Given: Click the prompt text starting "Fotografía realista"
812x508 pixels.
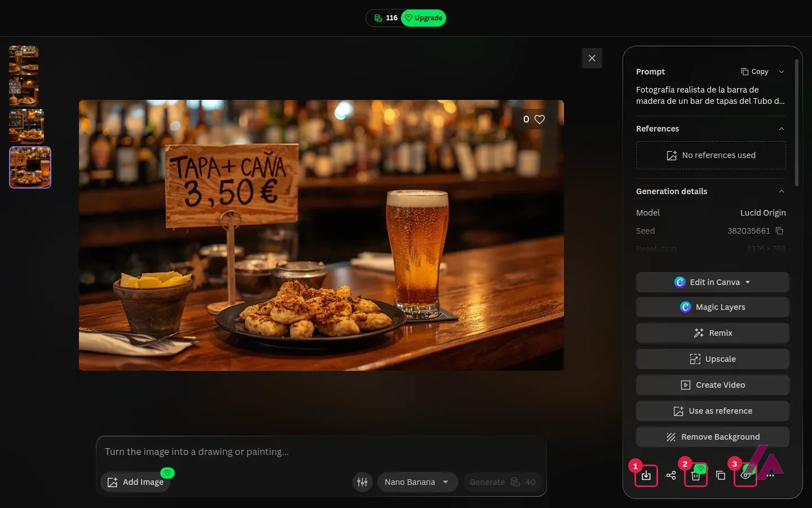Looking at the screenshot, I should coord(710,95).
